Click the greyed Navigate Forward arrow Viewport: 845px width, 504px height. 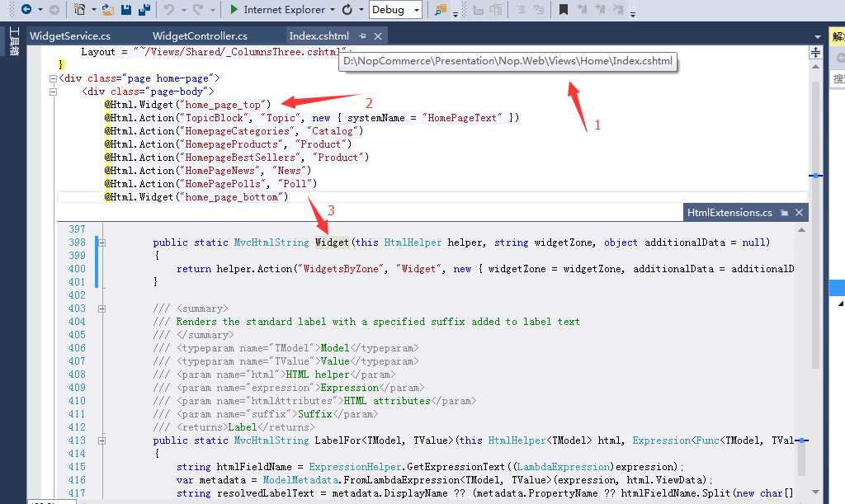pos(54,9)
